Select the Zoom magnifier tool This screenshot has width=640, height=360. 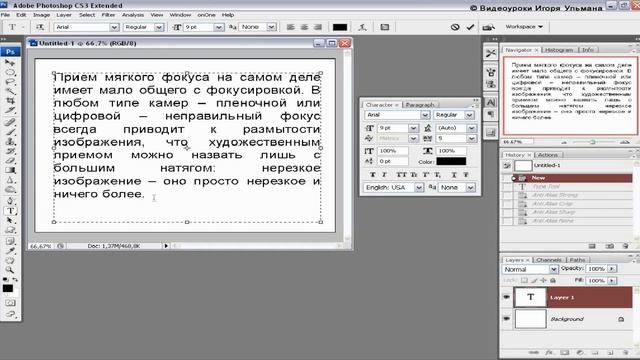pos(10,270)
